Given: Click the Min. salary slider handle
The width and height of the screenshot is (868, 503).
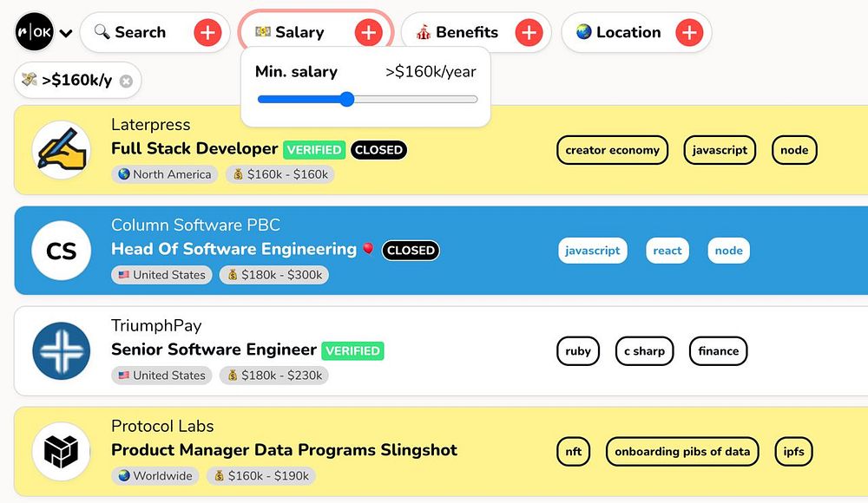Looking at the screenshot, I should point(346,100).
